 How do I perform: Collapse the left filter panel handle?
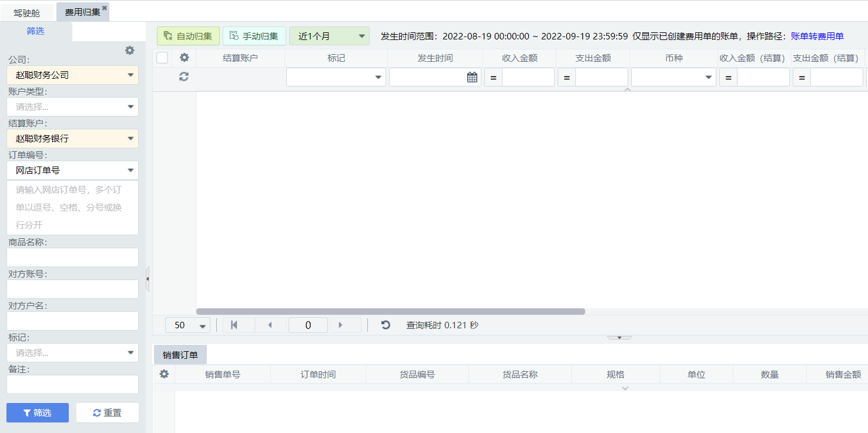pos(148,278)
